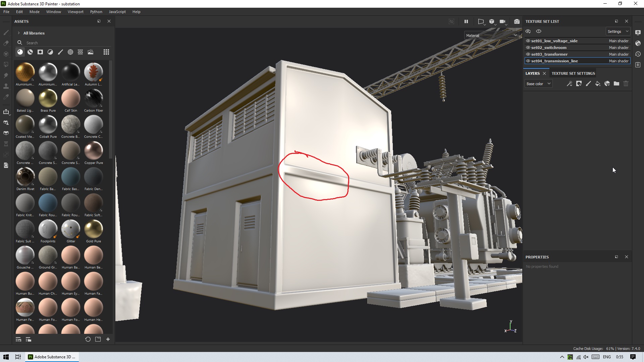
Task: Select the set04_transmission_line texture set
Action: pyautogui.click(x=554, y=61)
